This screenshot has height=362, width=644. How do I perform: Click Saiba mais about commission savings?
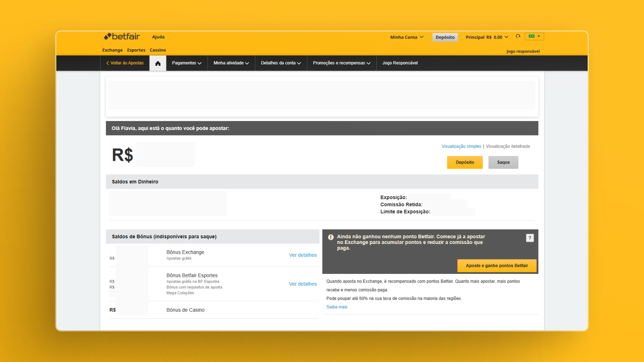(x=337, y=307)
